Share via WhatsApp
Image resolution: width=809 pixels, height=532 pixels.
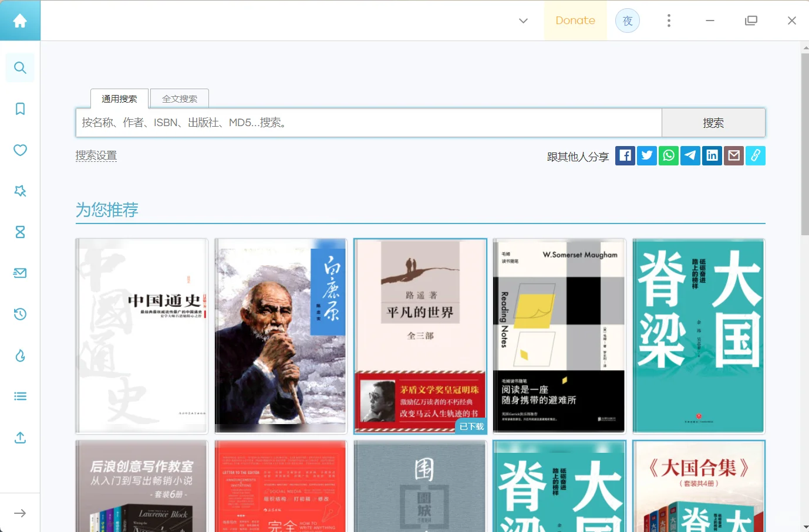tap(669, 155)
